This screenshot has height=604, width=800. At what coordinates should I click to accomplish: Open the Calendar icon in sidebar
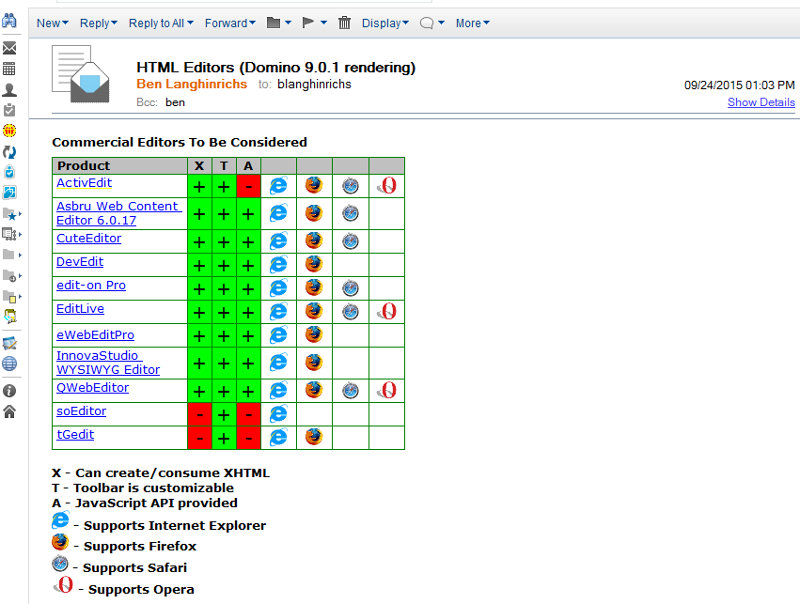point(10,69)
